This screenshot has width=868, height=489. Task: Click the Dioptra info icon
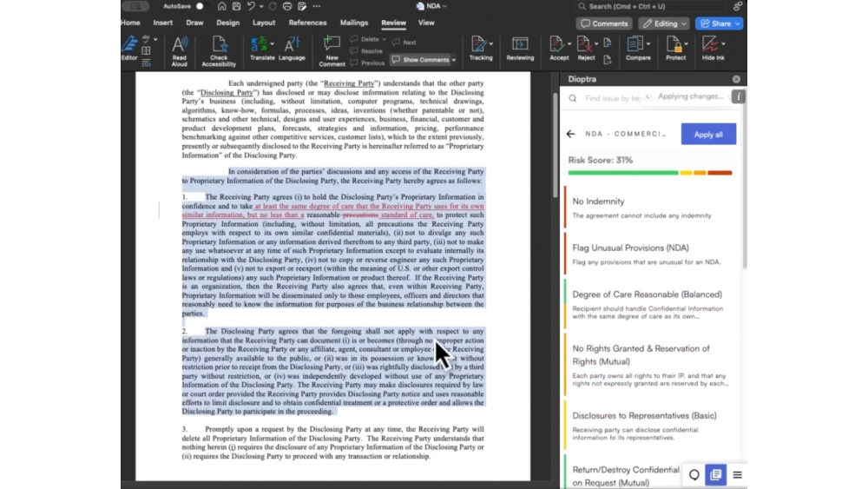point(738,97)
